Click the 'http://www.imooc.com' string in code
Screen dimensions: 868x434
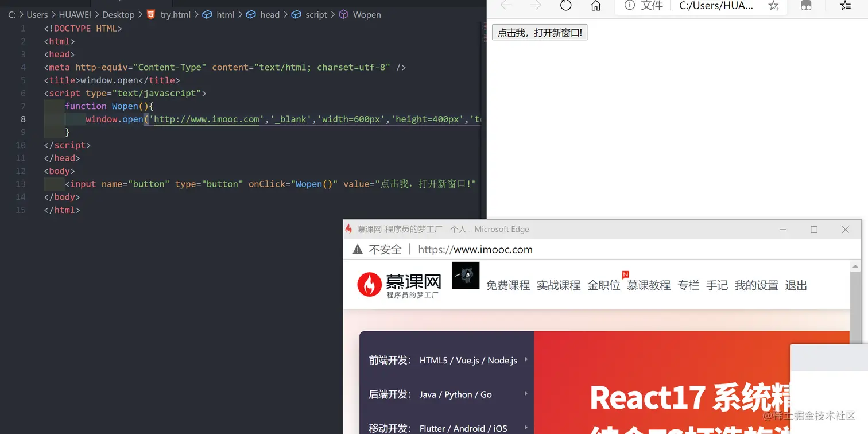point(207,119)
